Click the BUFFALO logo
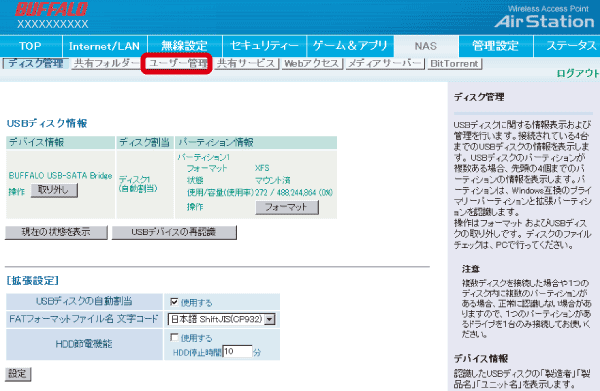The image size is (600, 391). click(51, 9)
